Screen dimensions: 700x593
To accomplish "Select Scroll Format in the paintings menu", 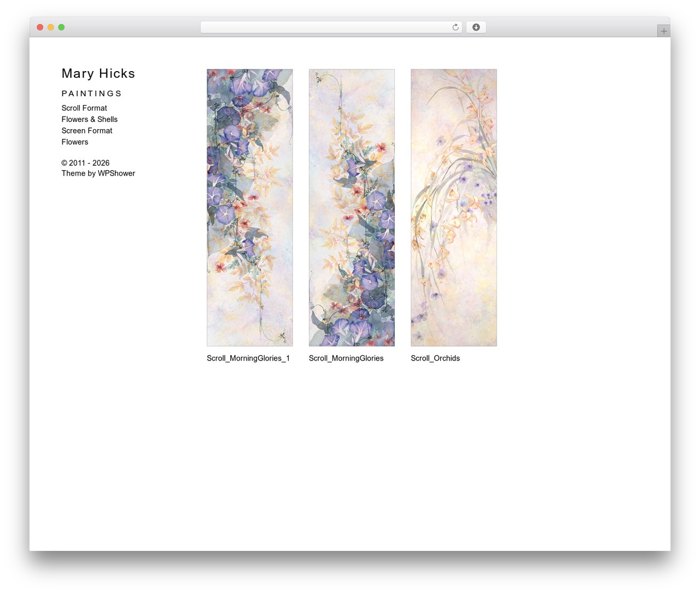I will (x=84, y=108).
